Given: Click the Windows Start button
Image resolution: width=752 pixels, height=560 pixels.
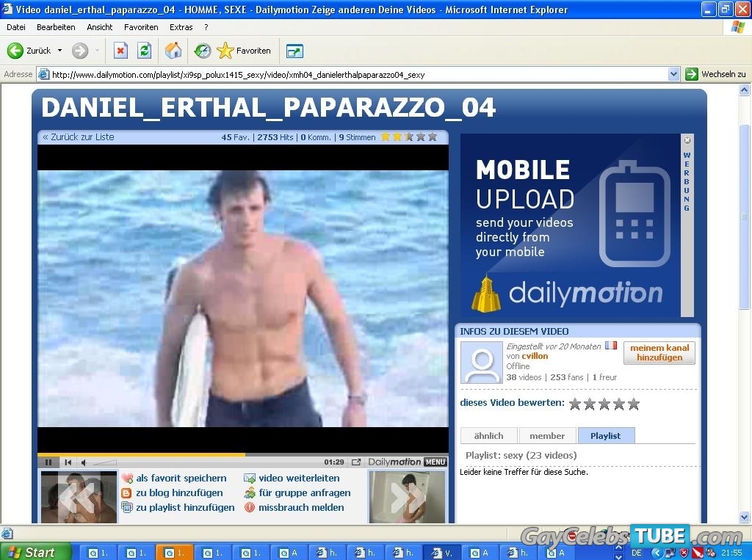Looking at the screenshot, I should pos(35,553).
